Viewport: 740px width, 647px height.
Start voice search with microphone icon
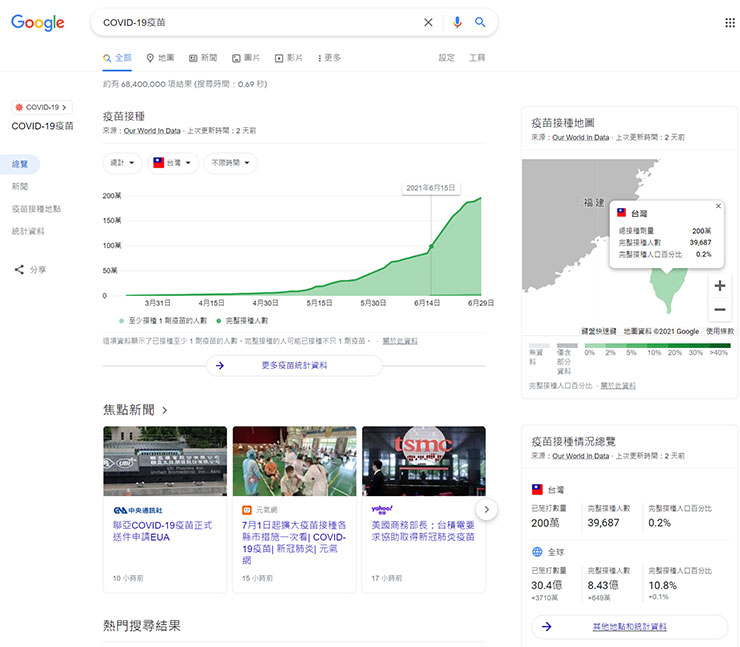pos(457,22)
